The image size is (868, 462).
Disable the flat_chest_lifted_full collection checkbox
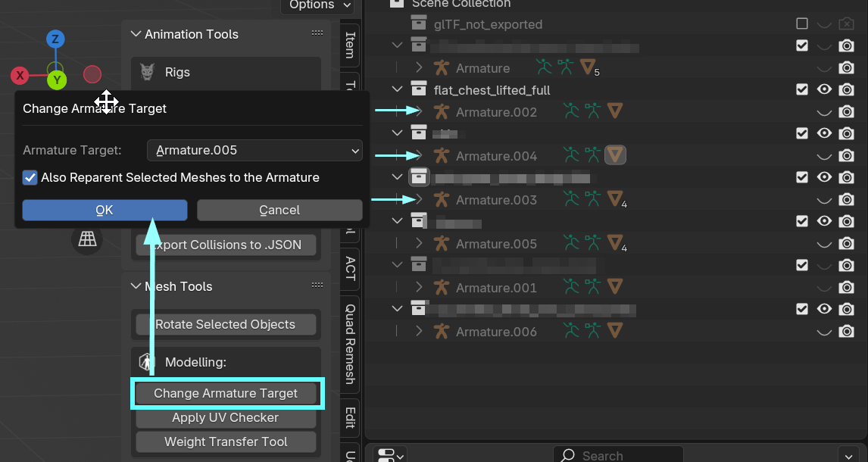click(x=802, y=89)
